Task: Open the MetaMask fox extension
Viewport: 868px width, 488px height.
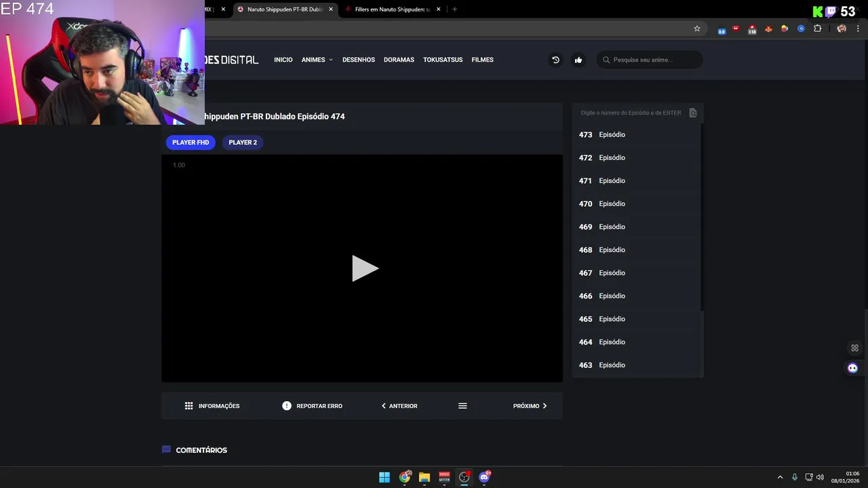Action: (x=768, y=28)
